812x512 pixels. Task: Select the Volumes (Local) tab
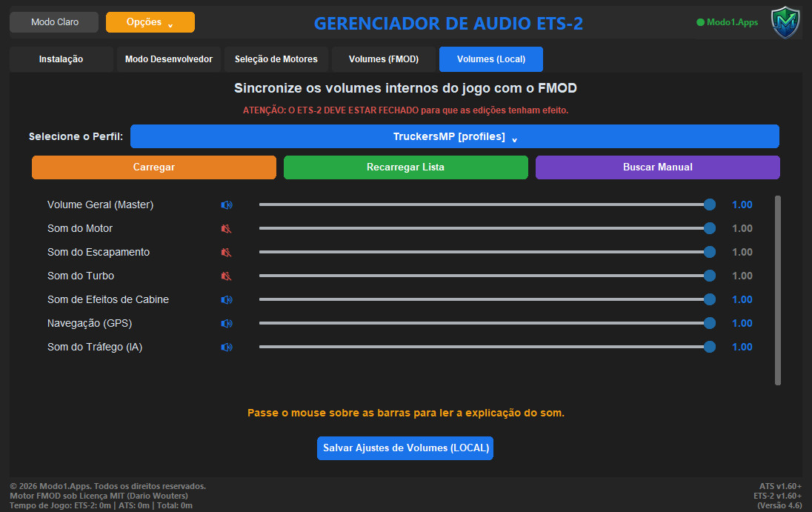click(x=491, y=59)
